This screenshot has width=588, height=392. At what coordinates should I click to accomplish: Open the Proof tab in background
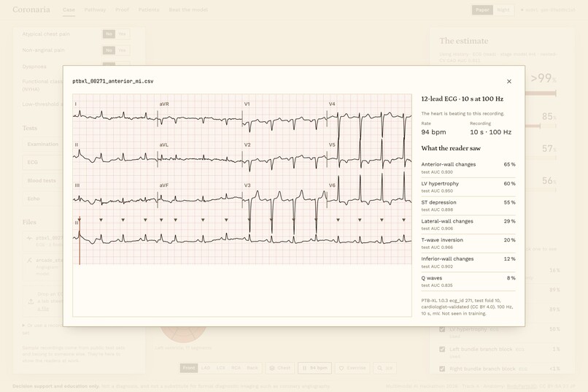tap(122, 9)
